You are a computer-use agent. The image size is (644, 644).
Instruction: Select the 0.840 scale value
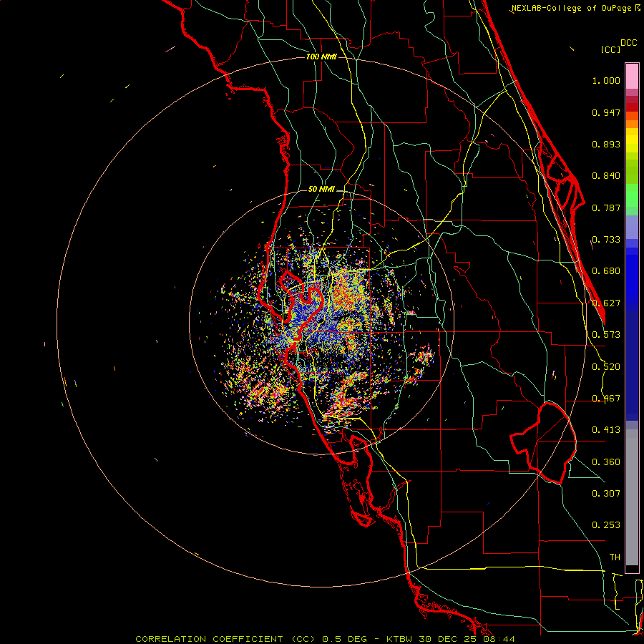pyautogui.click(x=606, y=176)
